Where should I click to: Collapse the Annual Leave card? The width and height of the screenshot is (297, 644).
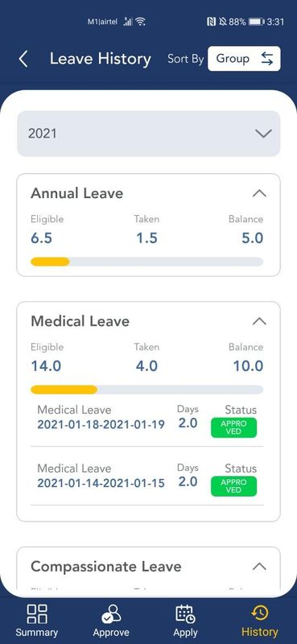pyautogui.click(x=259, y=193)
